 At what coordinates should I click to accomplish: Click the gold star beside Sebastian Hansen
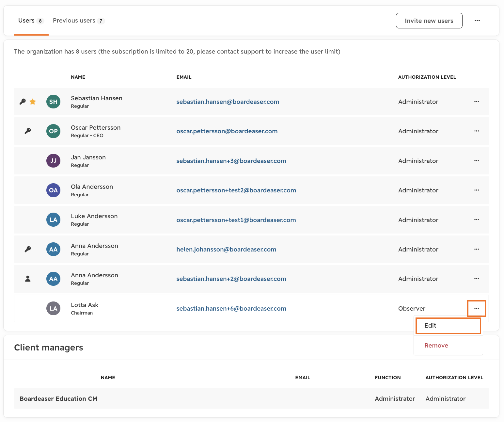33,102
